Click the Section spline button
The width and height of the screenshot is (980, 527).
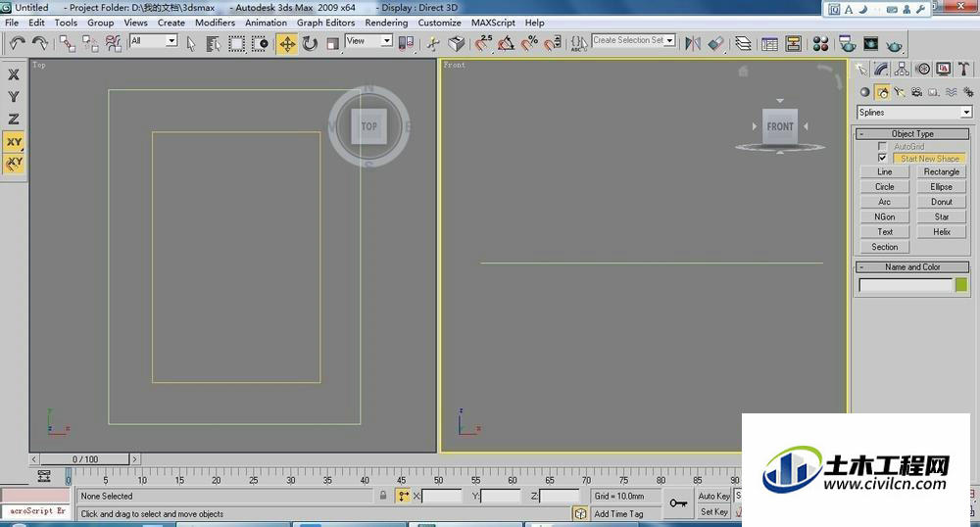click(884, 247)
